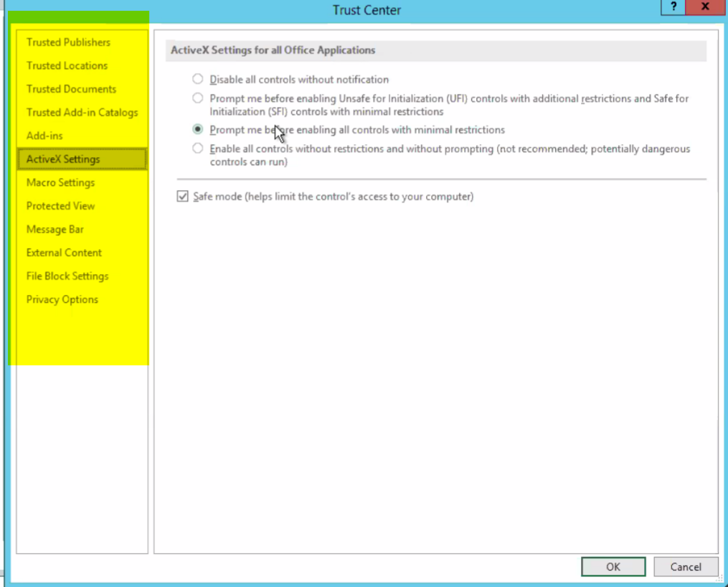Open File Block Settings

[x=67, y=276]
